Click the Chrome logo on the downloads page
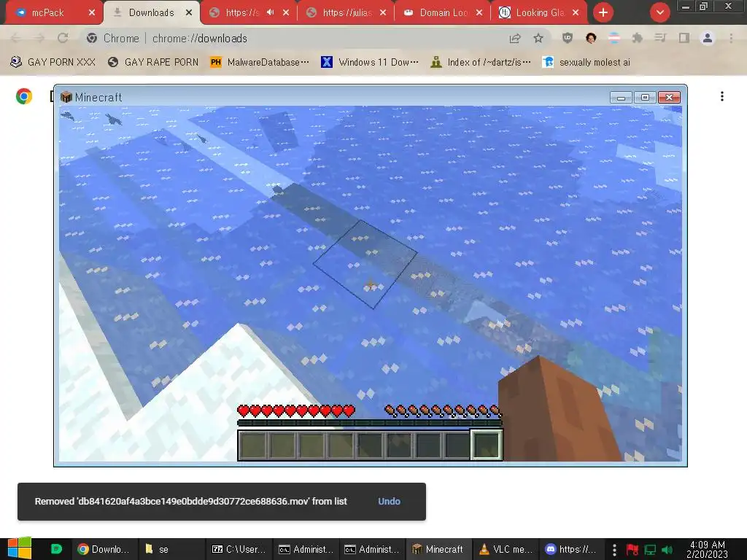 24,96
